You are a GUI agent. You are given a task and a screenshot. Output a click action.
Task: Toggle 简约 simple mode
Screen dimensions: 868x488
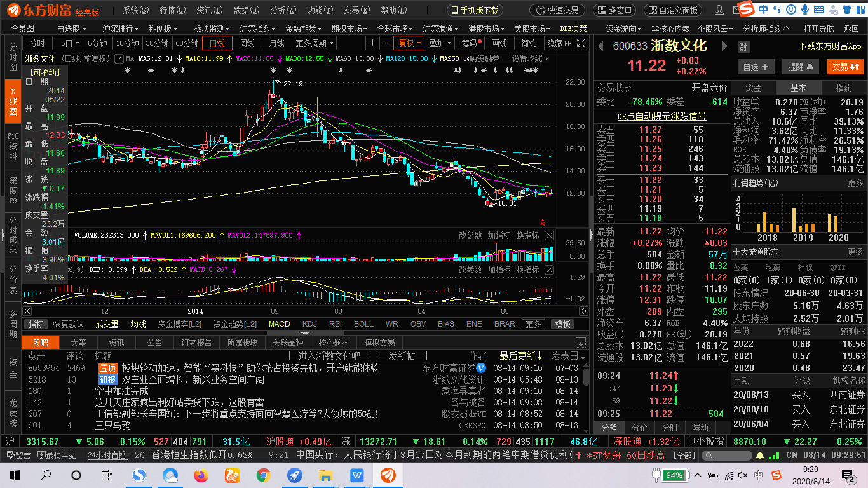529,43
